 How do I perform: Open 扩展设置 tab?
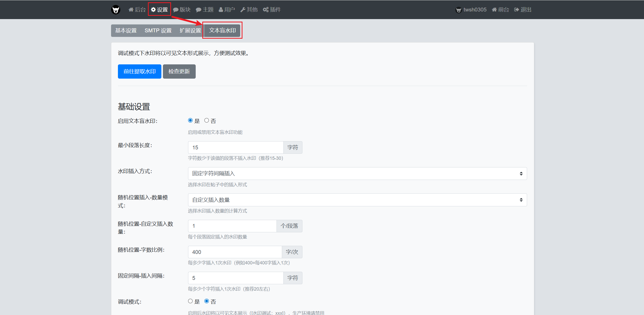coord(190,31)
